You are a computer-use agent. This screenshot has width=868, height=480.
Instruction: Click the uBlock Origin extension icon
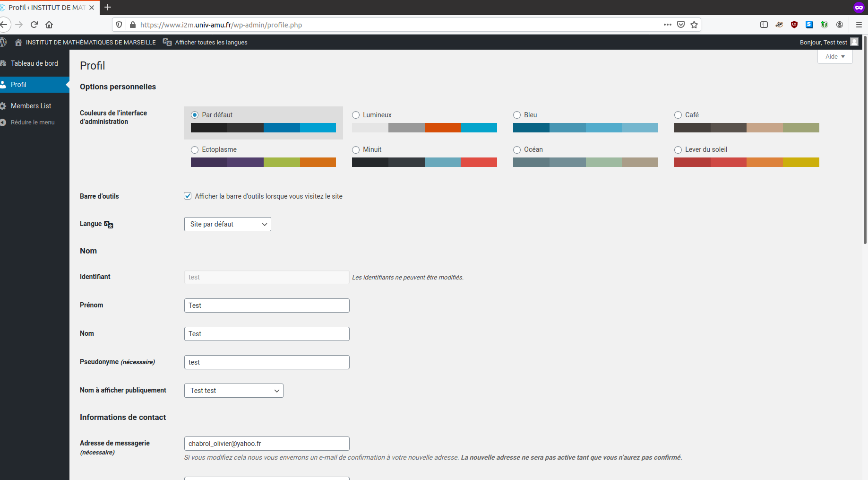(x=794, y=25)
